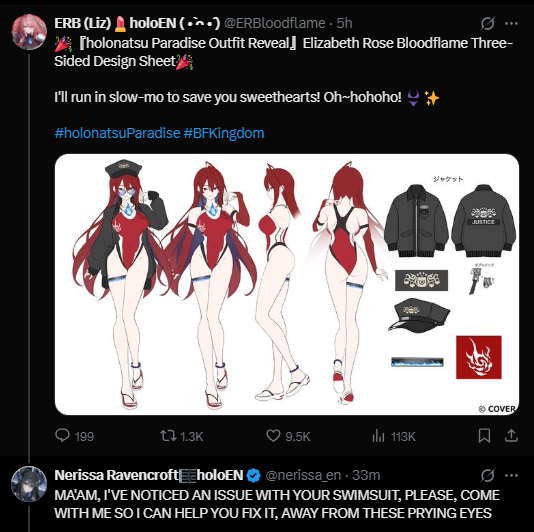Viewport: 534px width, 532px height.
Task: Open #holonatsuParadise hashtag
Action: pos(117,133)
